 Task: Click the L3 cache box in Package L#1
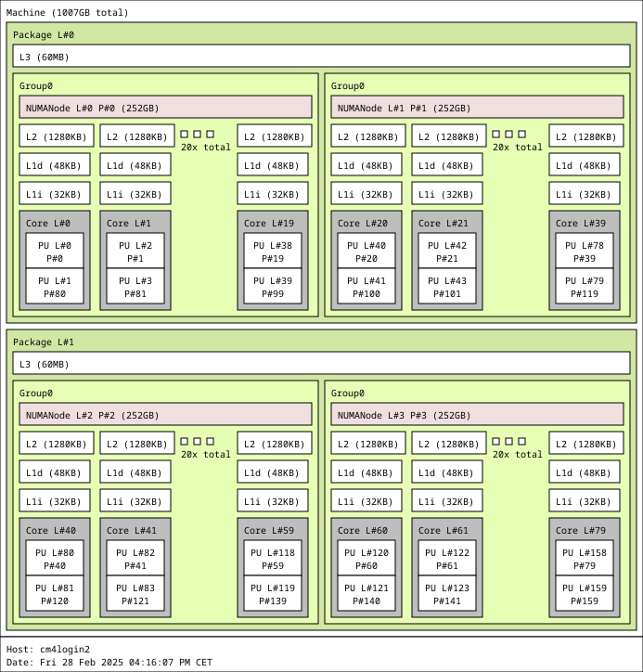321,364
